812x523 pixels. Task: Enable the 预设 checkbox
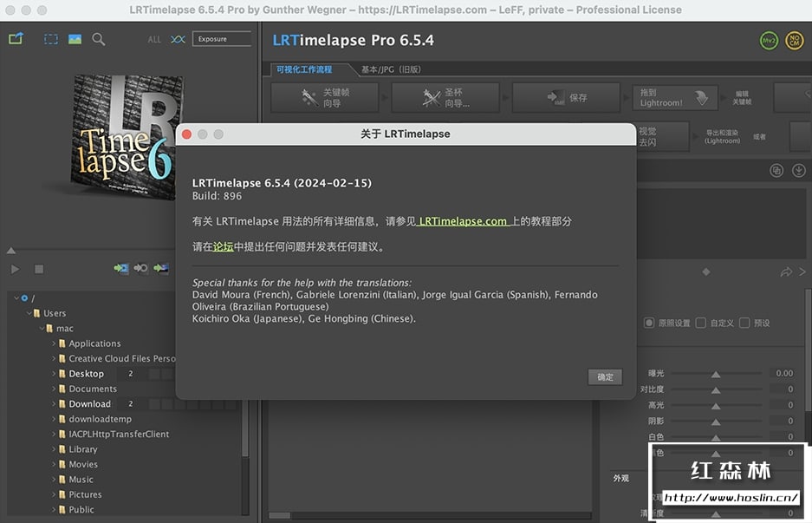tap(744, 323)
